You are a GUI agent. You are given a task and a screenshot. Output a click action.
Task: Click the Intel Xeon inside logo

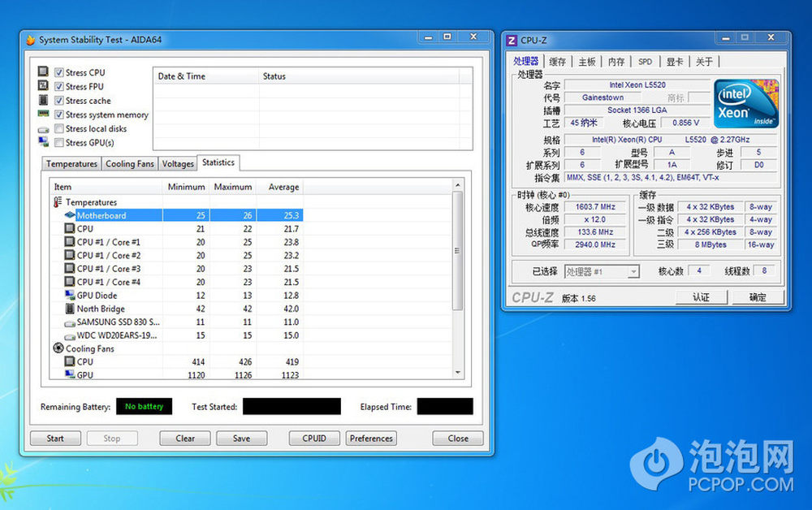click(x=745, y=104)
